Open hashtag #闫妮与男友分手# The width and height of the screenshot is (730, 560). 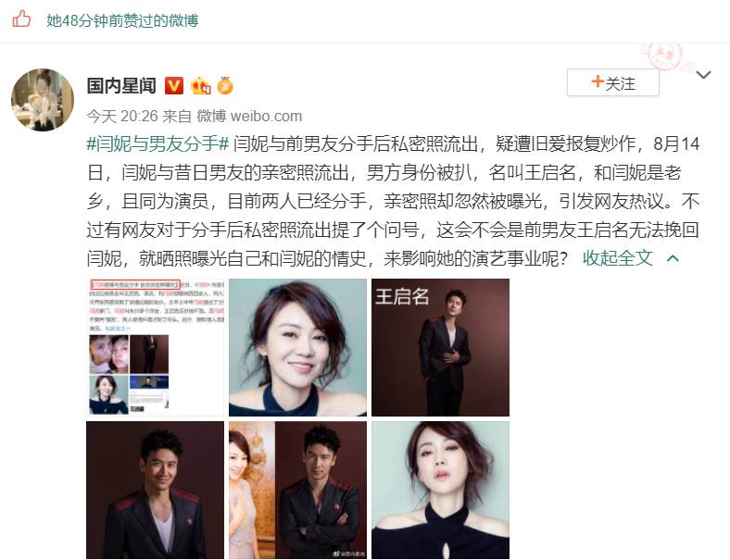157,143
